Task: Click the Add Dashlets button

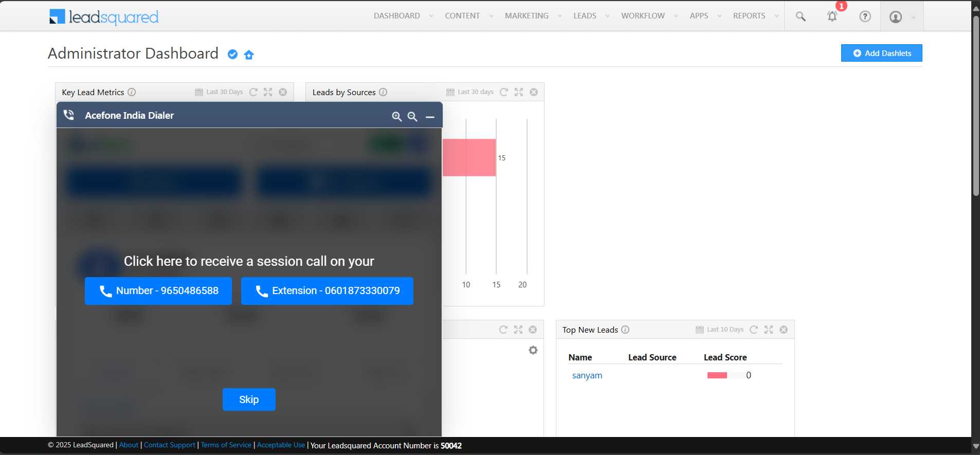Action: (881, 53)
